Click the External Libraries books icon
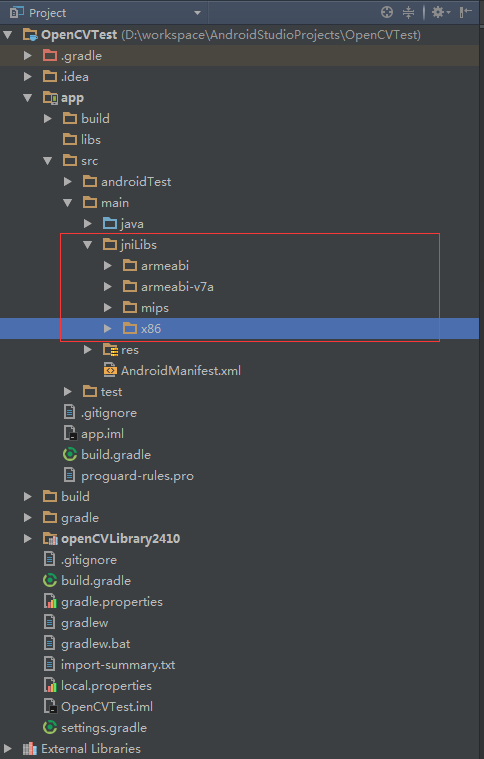484x759 pixels. [30, 749]
